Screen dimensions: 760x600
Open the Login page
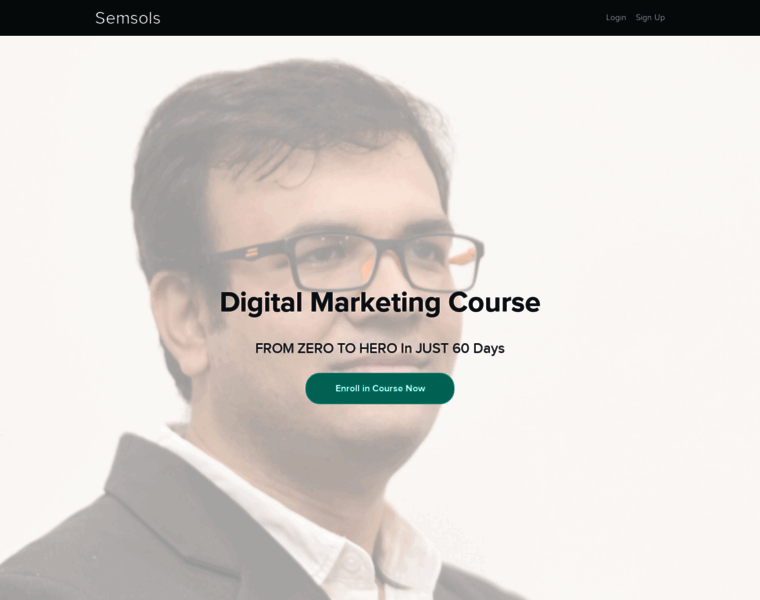[616, 17]
